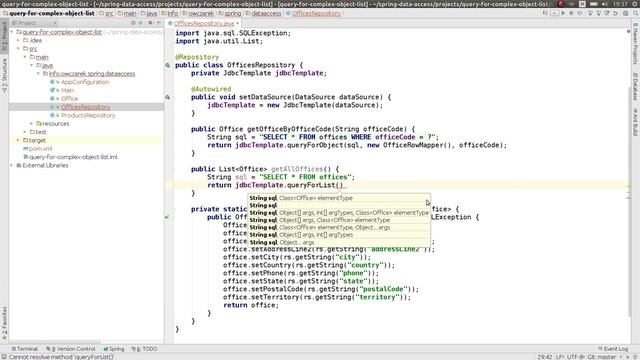Click the Search Everywhere magnifier icon
The image size is (640, 360).
coord(636,13)
